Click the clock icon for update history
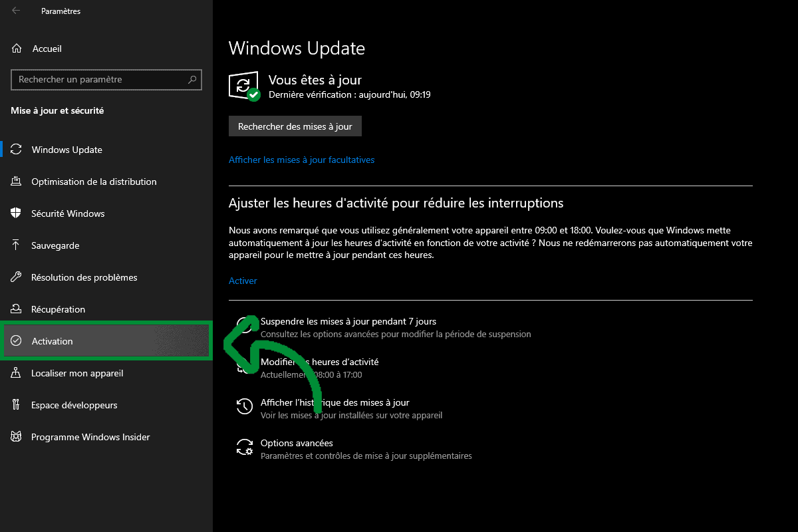Viewport: 798px width, 532px height. click(x=245, y=406)
